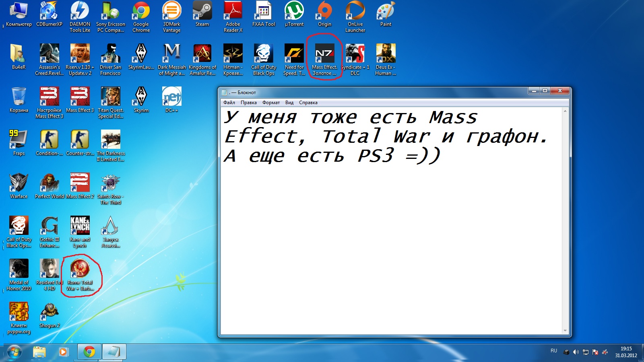The image size is (644, 362).
Task: Open the Resident Evil 4 HD icon
Action: click(x=49, y=275)
